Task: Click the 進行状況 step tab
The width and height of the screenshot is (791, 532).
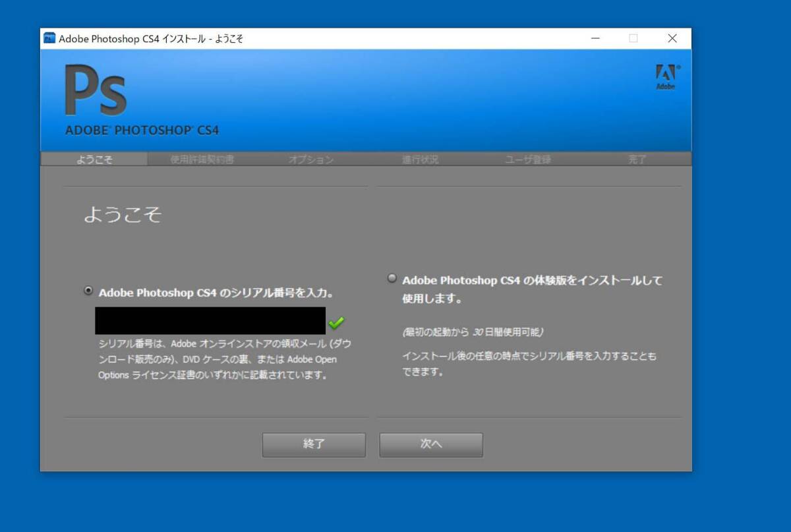Action: click(x=421, y=160)
